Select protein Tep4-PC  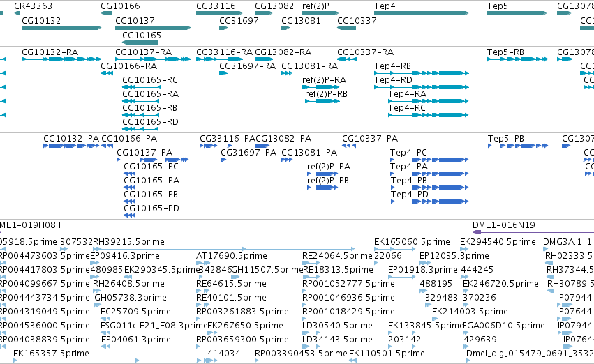408,153
